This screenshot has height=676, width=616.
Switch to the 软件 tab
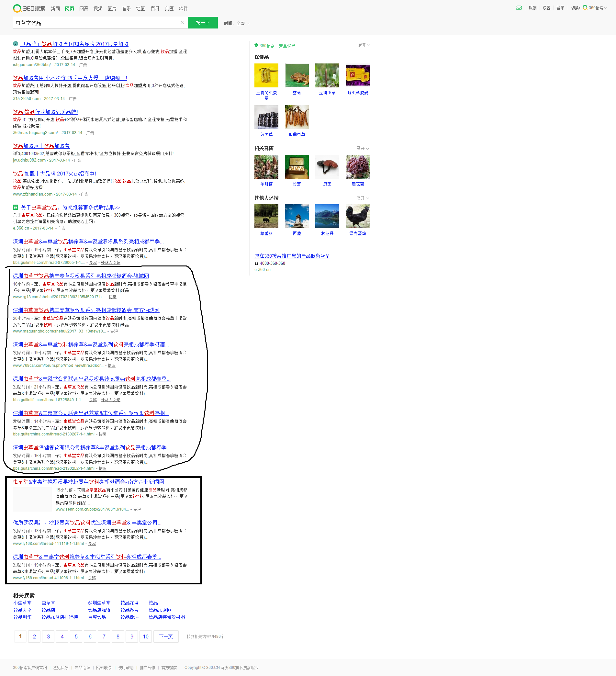click(183, 8)
